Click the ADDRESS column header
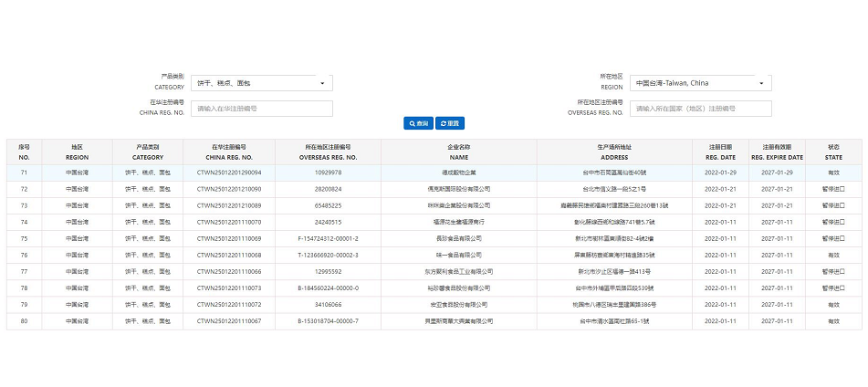Image resolution: width=868 pixels, height=387 pixels. tap(614, 152)
